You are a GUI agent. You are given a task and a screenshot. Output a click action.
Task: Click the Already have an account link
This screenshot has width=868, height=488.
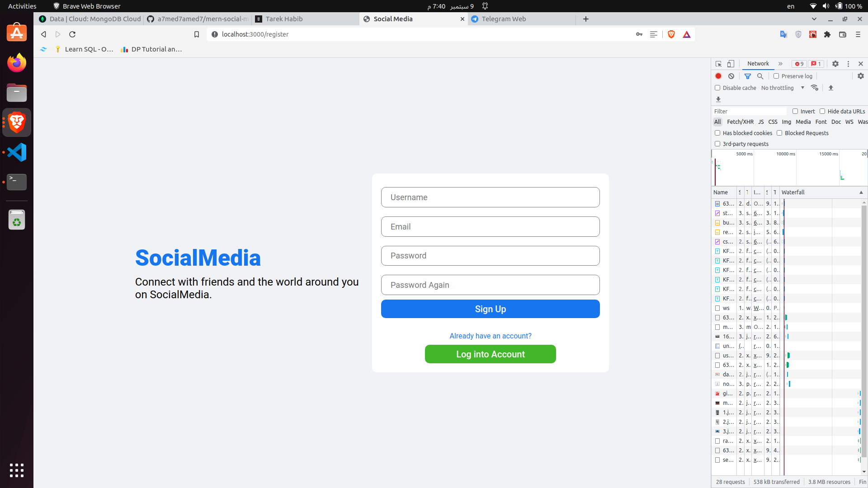(490, 335)
